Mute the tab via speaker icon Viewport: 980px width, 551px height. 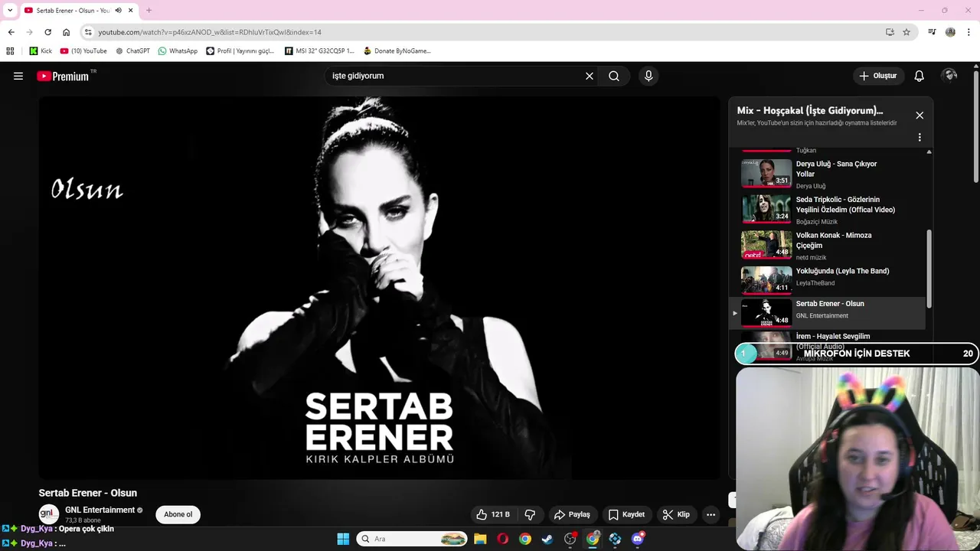tap(119, 10)
